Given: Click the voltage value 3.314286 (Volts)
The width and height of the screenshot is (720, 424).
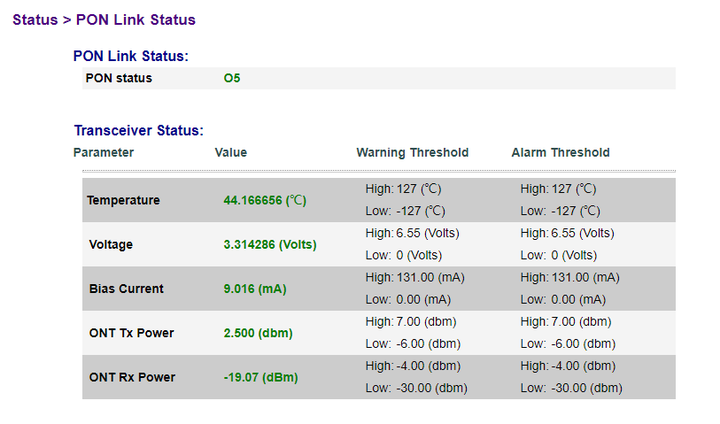Looking at the screenshot, I should pyautogui.click(x=270, y=244).
